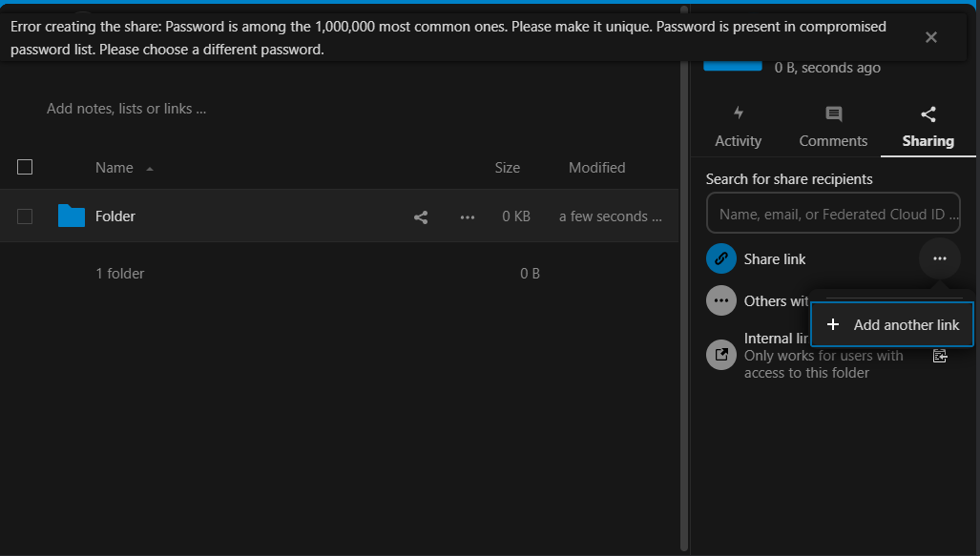Click the file list vertical scrollbar

(x=684, y=278)
